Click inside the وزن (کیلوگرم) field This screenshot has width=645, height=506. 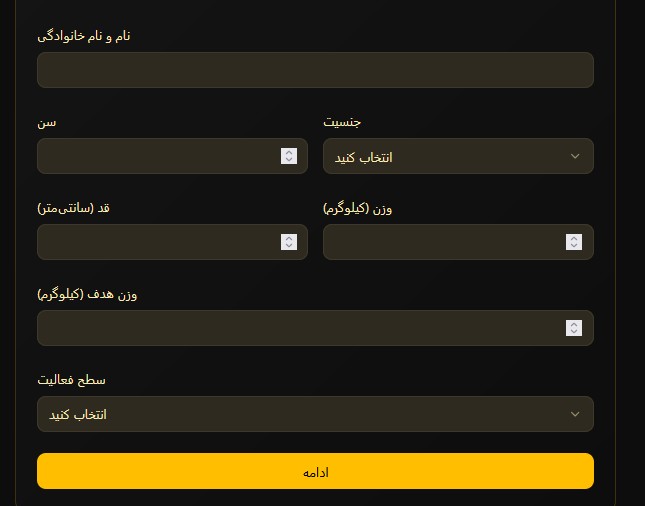445,242
